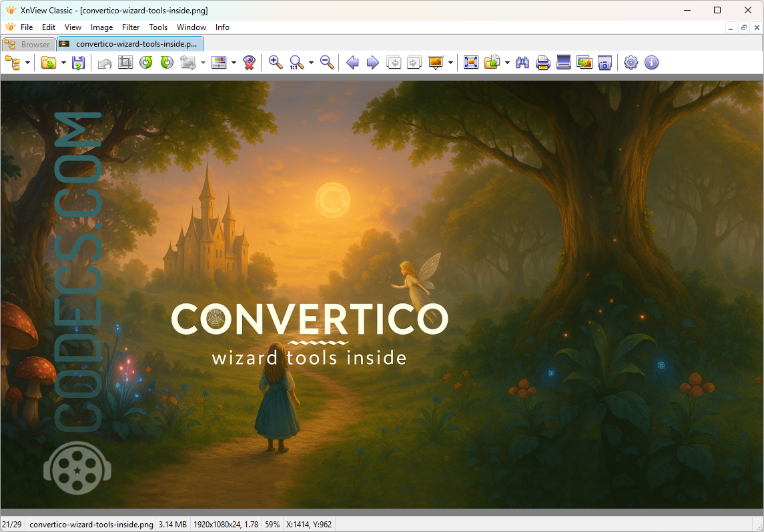Click the Undo arrow icon
Viewport: 764px width, 532px height.
coord(105,63)
